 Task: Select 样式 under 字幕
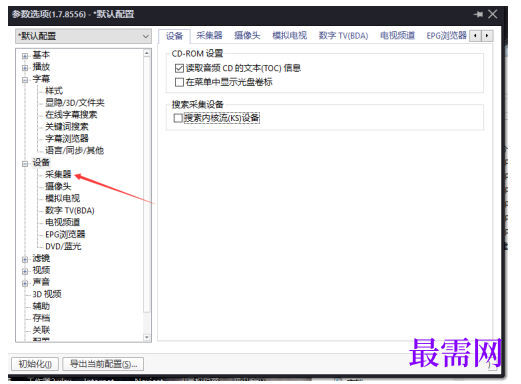[54, 91]
